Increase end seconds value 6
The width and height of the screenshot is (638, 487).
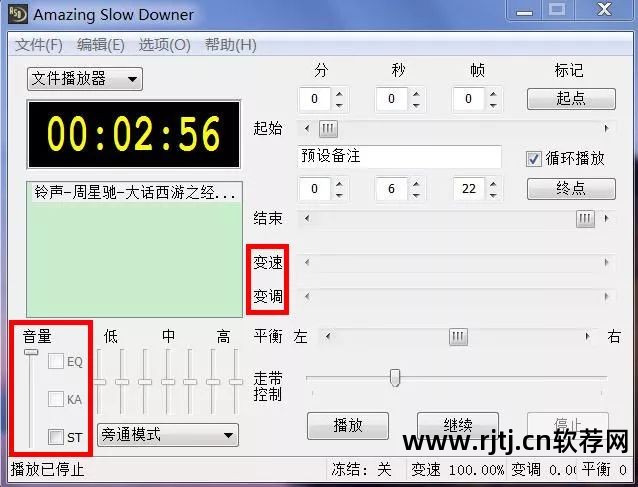pos(416,183)
